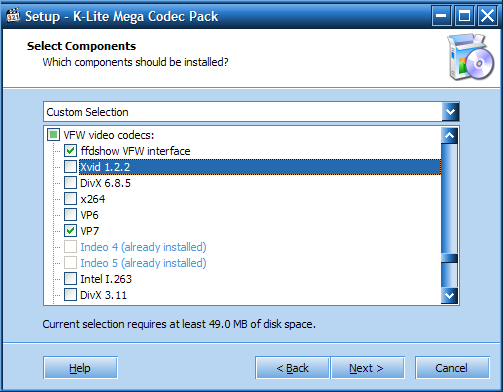503x392 pixels.
Task: Click the scroll up arrow of components list
Action: click(449, 135)
